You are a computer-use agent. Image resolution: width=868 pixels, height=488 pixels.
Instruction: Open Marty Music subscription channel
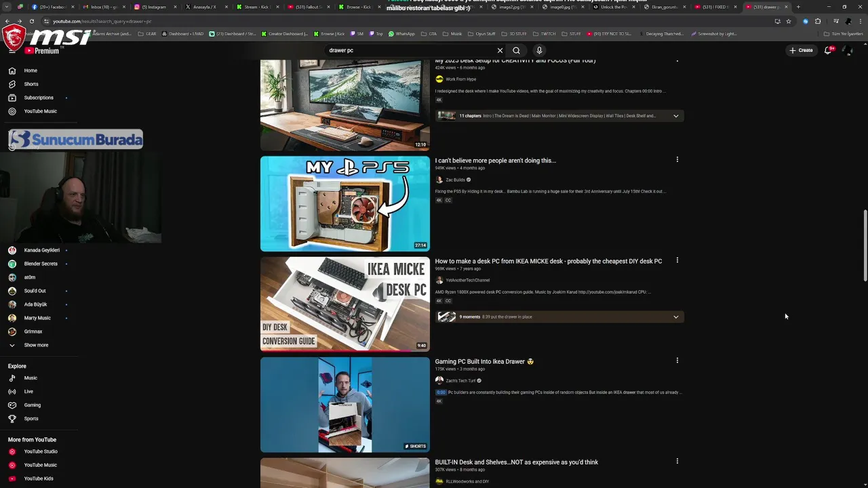(x=38, y=318)
